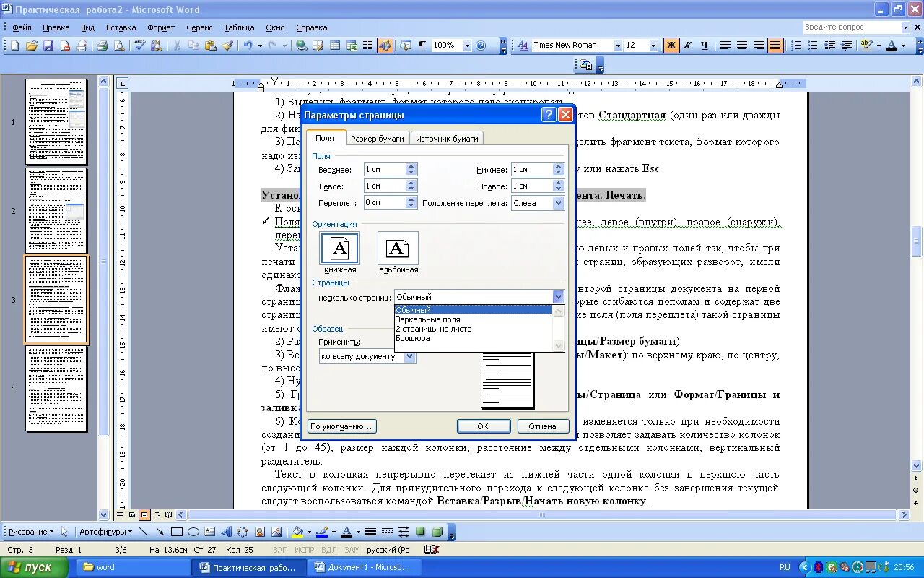Select the Rectangle drawing tool
Image resolution: width=924 pixels, height=578 pixels.
click(x=176, y=532)
